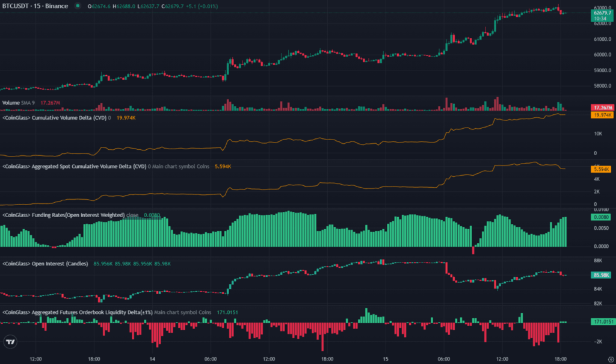Screen dimensions: 616x364
Task: Click the 5.594K value in Spot CVD legend
Action: pos(223,166)
